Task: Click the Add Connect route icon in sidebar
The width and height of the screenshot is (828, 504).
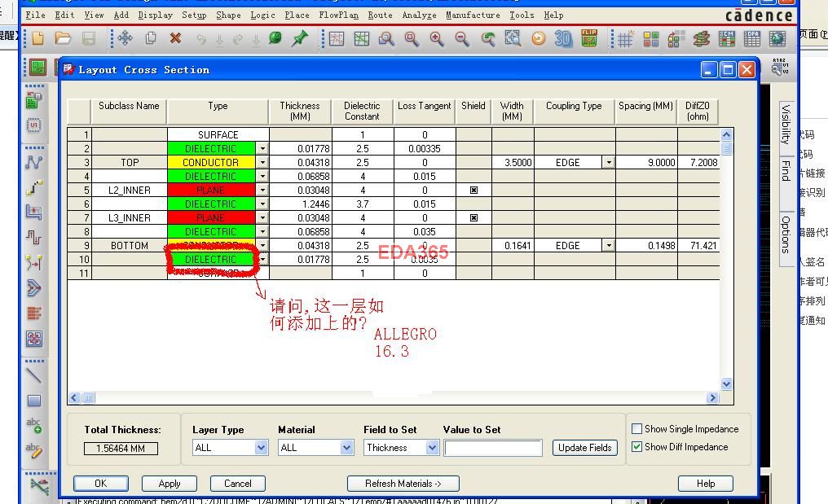Action: point(33,186)
